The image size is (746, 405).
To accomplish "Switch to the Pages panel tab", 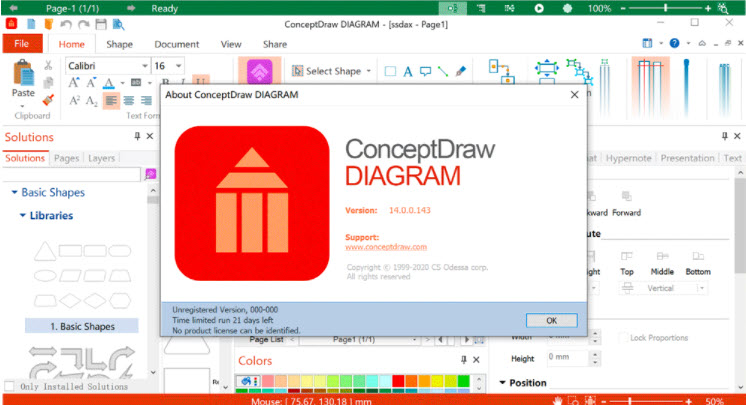I will [66, 158].
